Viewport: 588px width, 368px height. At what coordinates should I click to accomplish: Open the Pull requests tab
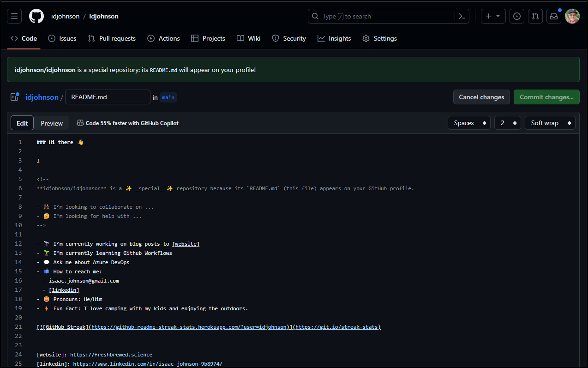point(112,38)
